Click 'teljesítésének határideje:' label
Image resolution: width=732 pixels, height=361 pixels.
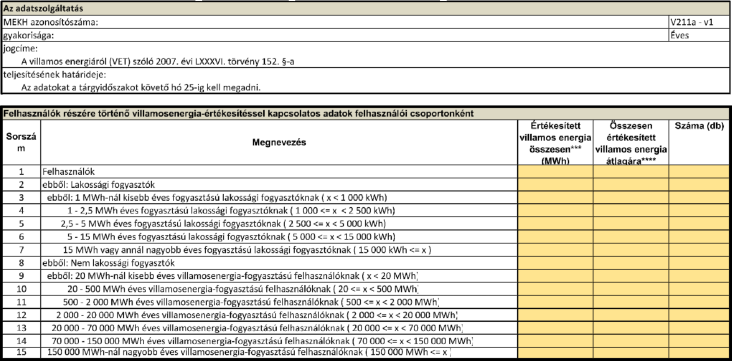(x=55, y=74)
